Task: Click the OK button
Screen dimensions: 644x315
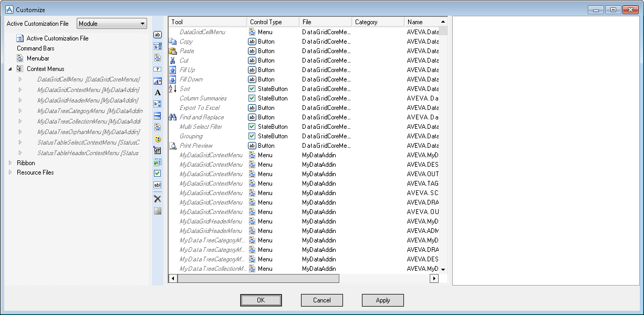Action: click(x=261, y=300)
